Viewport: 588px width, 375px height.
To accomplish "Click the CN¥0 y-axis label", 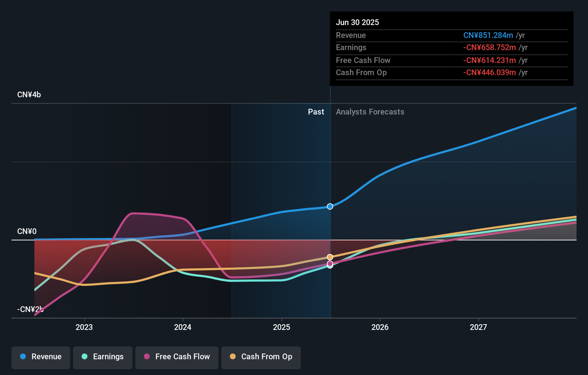I will (27, 232).
